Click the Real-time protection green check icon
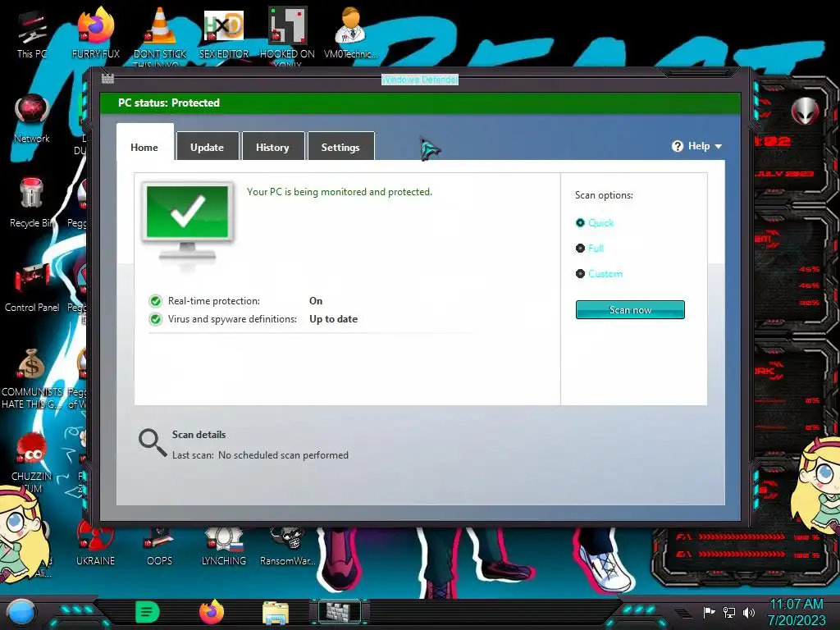 point(156,301)
